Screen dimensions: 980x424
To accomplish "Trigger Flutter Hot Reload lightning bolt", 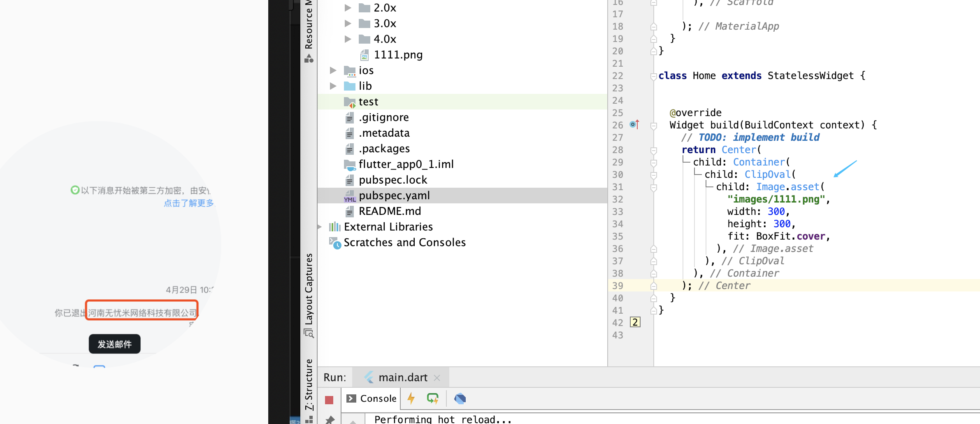I will 411,398.
